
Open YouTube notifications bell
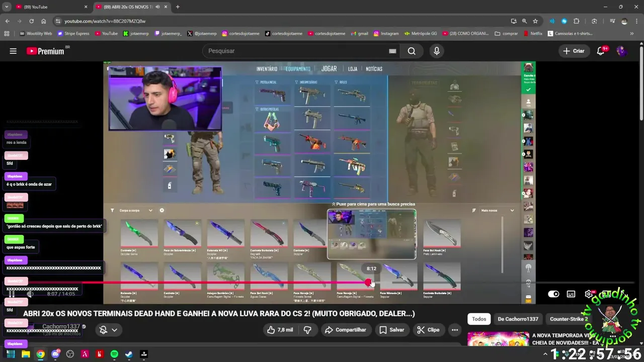coord(601,51)
